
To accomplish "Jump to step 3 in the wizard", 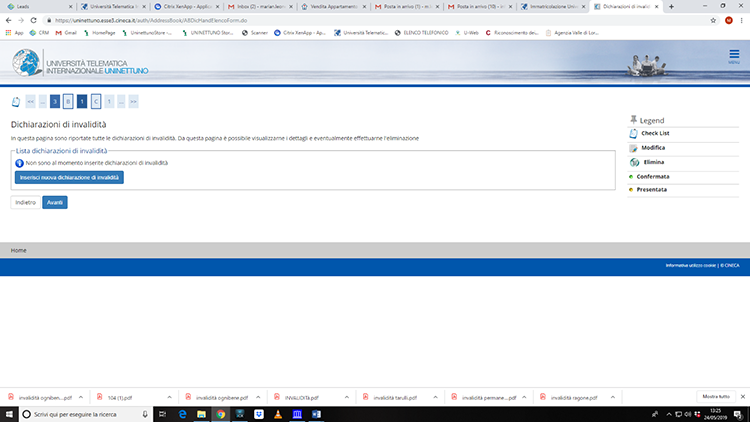I will tap(55, 101).
